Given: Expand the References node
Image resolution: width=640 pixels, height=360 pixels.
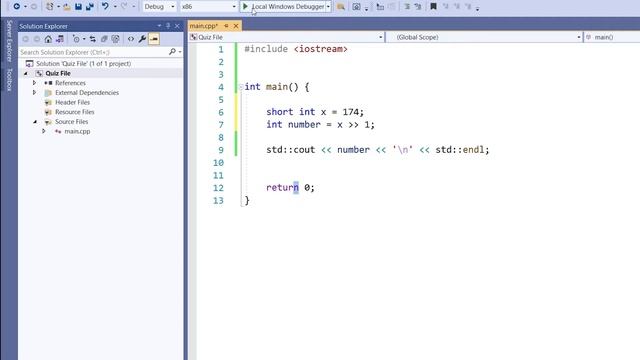Looking at the screenshot, I should [x=34, y=83].
